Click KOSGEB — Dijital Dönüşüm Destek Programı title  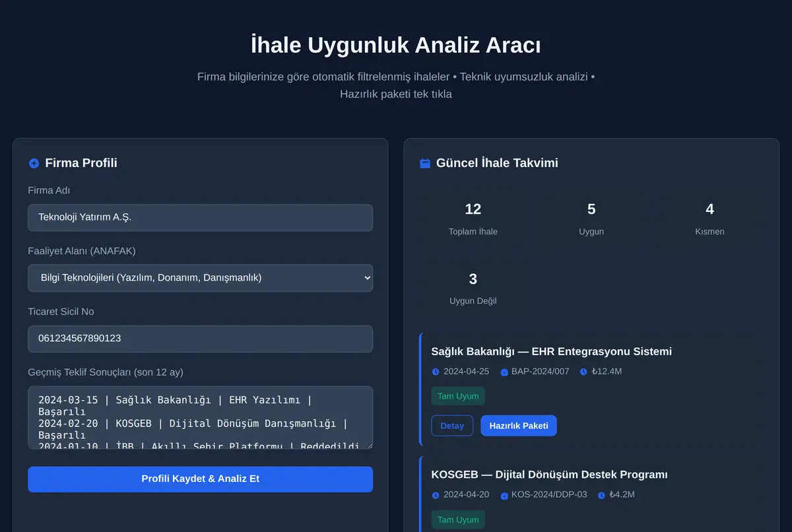[549, 475]
